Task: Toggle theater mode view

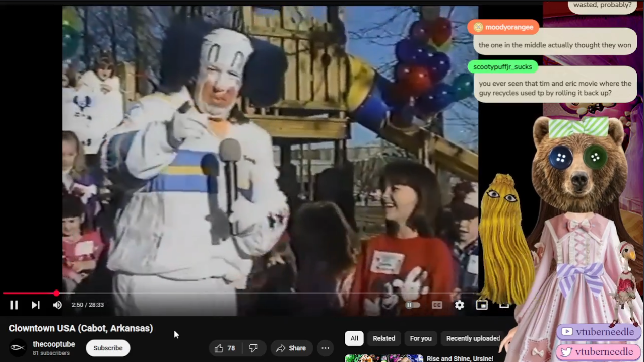Action: click(x=504, y=305)
